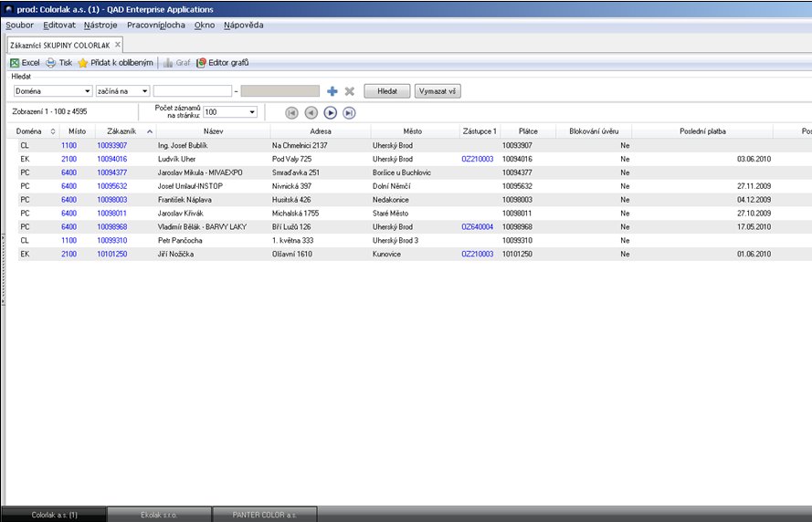Open the records per page dropdown showing 100
The image size is (812, 522).
coord(252,111)
